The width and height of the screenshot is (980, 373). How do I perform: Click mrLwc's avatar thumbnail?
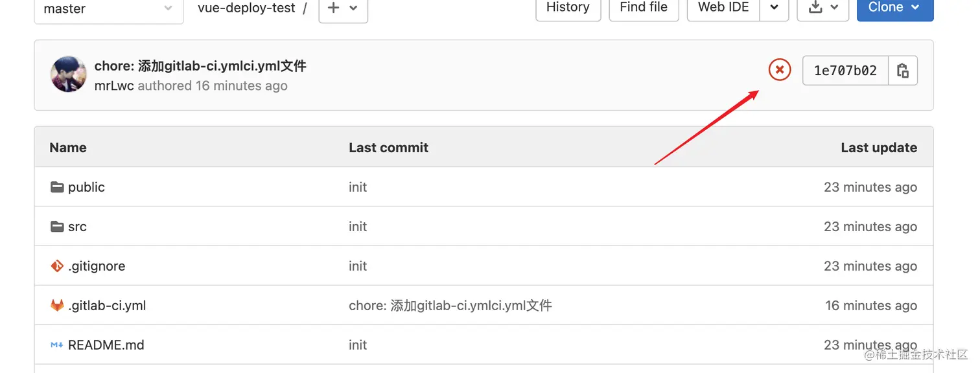68,74
